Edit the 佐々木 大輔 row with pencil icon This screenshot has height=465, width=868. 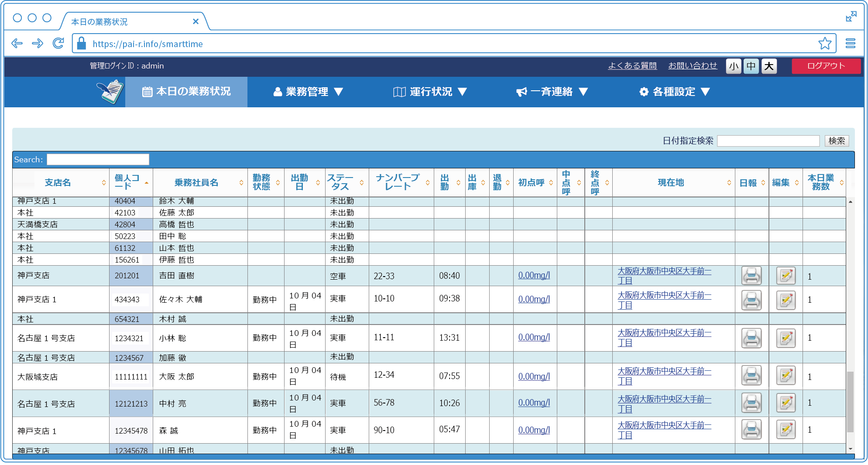click(x=786, y=300)
